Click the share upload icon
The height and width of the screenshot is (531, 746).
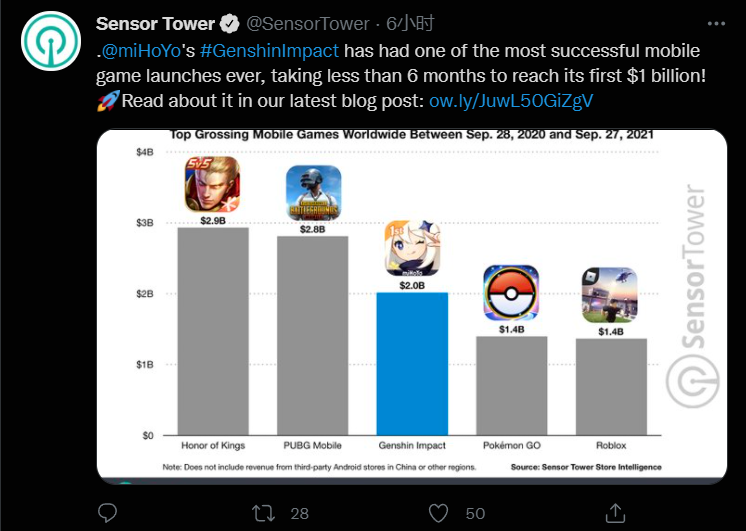615,513
